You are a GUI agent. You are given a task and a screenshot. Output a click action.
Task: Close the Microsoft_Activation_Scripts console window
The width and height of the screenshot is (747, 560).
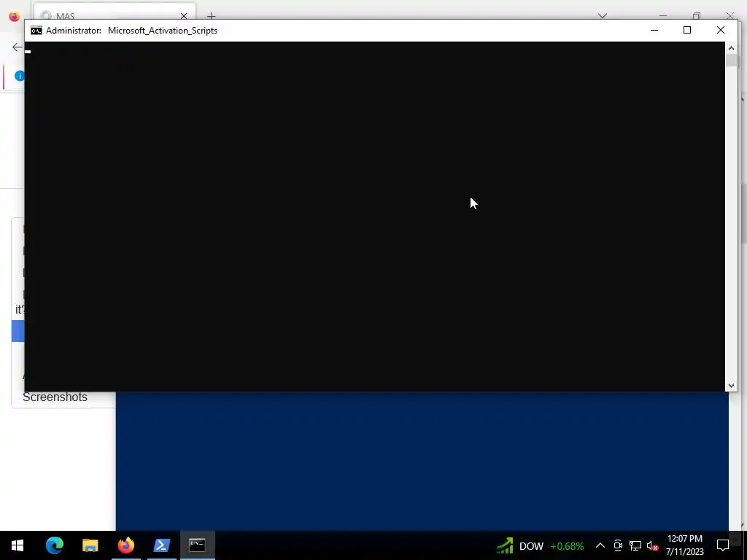coord(720,30)
